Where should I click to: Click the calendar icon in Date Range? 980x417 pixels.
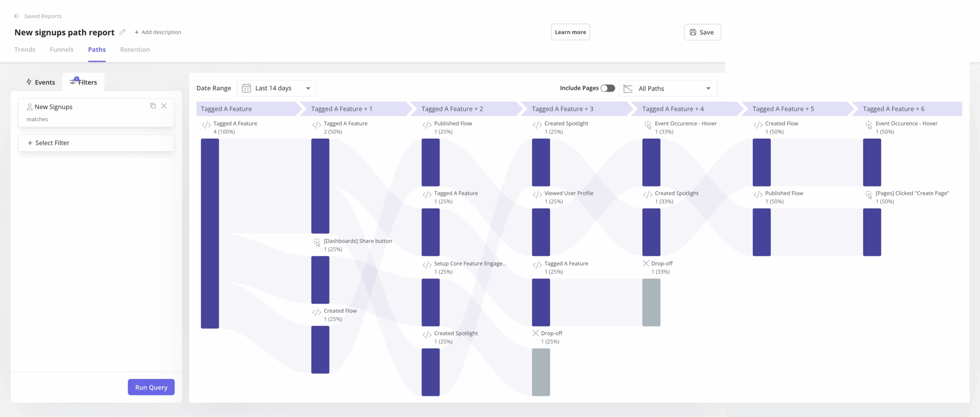click(x=247, y=88)
